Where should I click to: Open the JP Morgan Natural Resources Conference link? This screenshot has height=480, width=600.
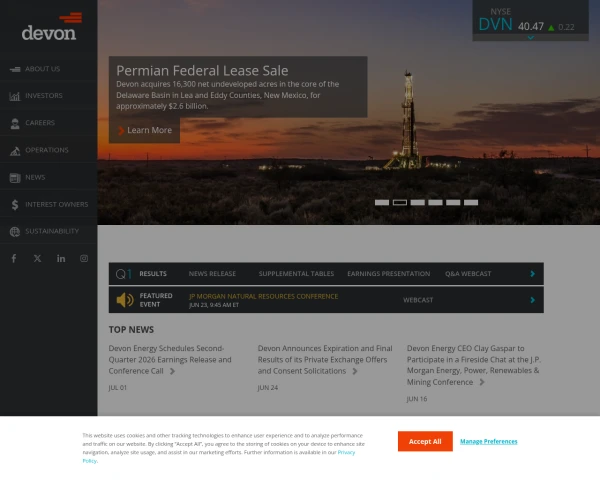(x=264, y=296)
